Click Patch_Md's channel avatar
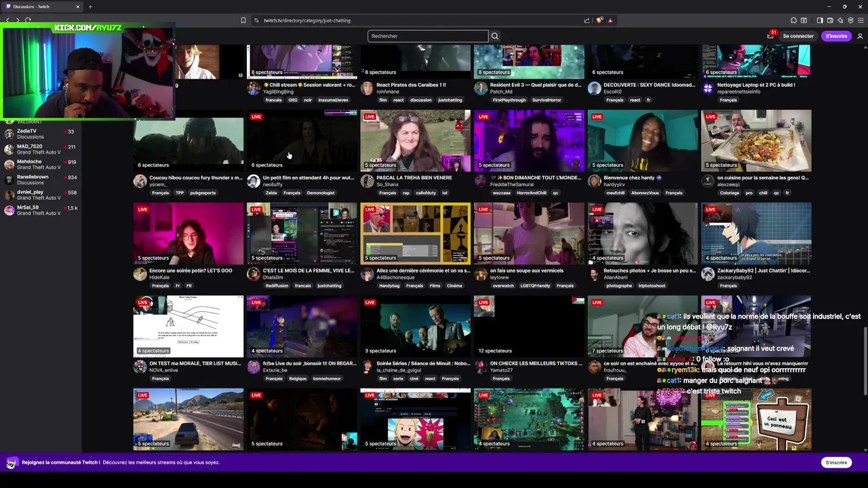The image size is (868, 488). tap(481, 88)
